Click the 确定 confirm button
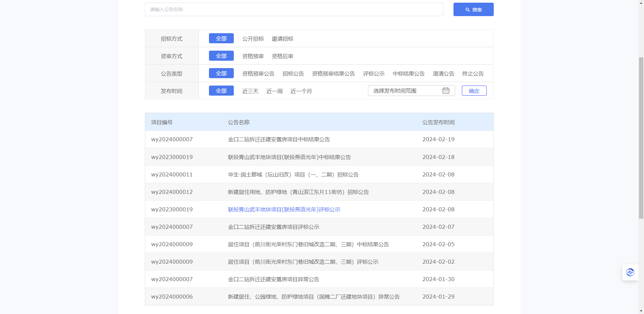Viewport: 644px width, 314px height. (474, 91)
